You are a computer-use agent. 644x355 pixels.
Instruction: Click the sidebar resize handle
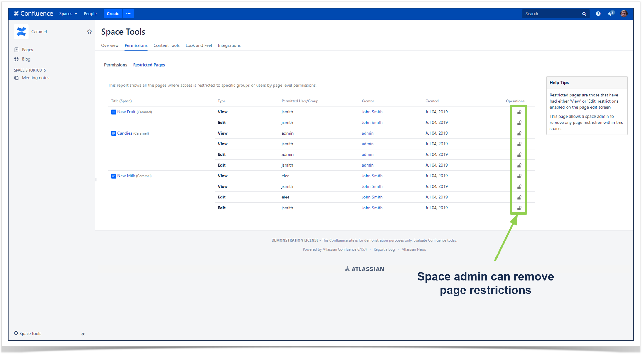[96, 180]
